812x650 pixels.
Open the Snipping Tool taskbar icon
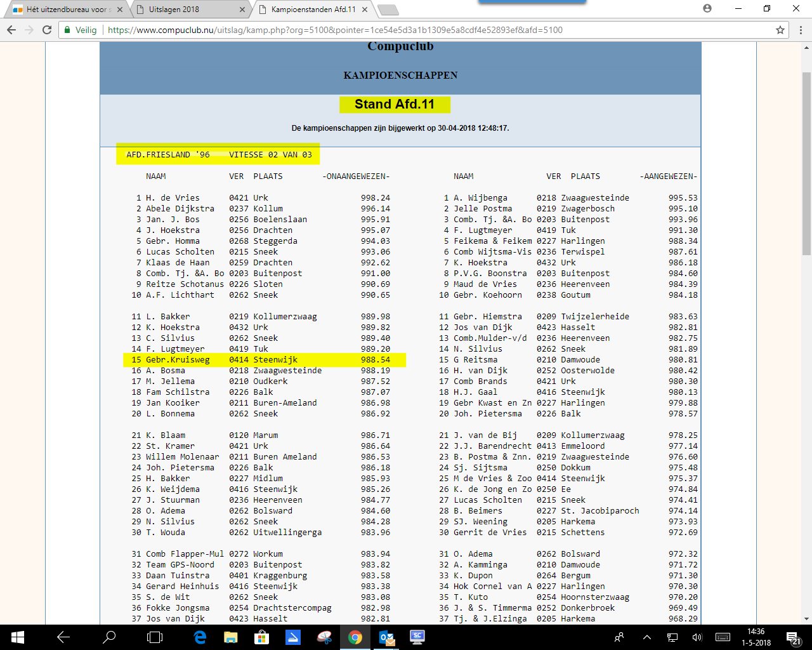[x=324, y=637]
